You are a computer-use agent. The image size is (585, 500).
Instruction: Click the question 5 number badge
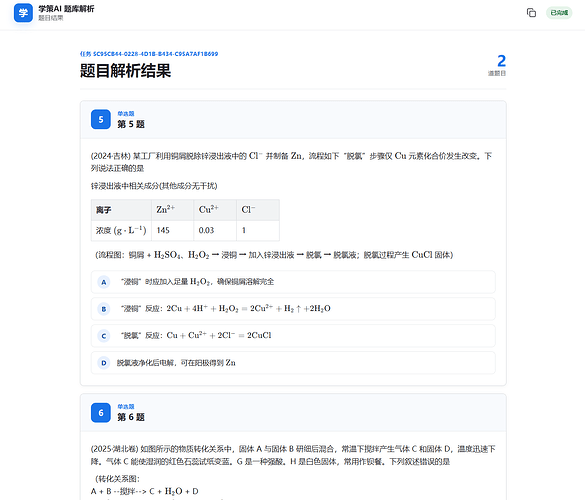pos(101,119)
